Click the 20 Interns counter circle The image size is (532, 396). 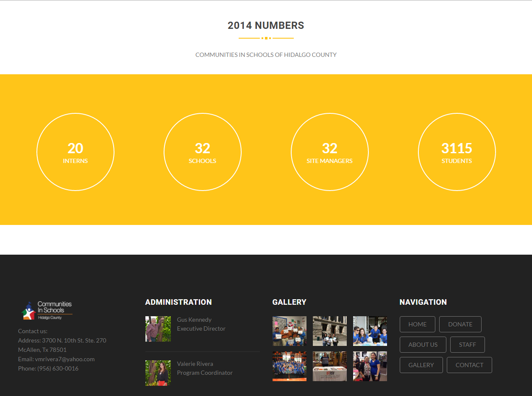[75, 152]
